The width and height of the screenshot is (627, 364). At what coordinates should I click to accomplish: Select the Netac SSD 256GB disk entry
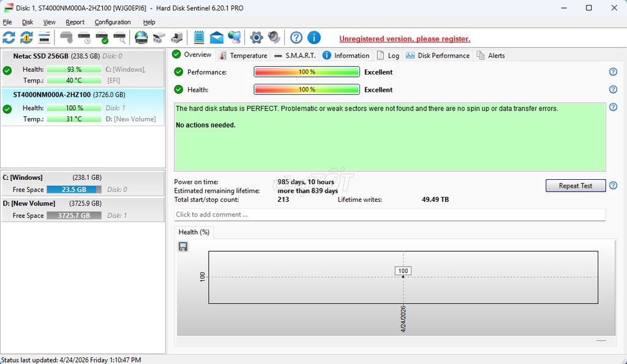coord(83,68)
